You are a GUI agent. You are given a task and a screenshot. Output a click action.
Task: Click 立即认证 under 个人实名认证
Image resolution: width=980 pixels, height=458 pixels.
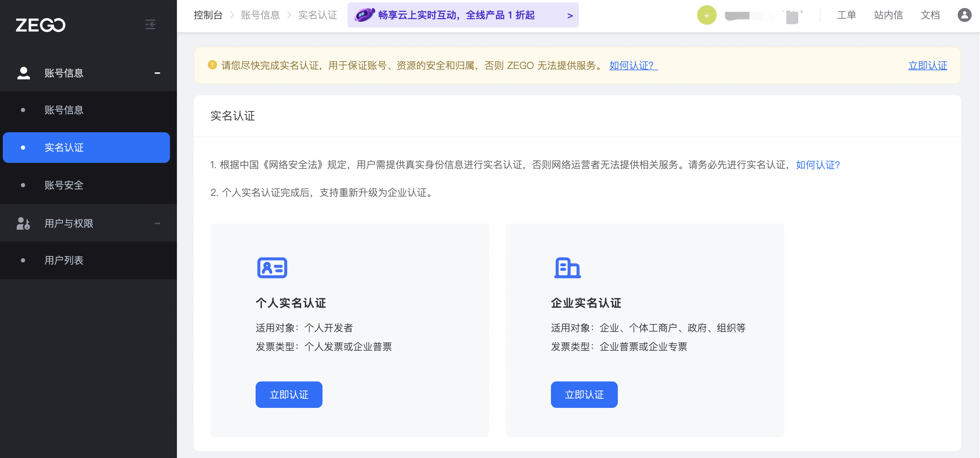(x=289, y=395)
